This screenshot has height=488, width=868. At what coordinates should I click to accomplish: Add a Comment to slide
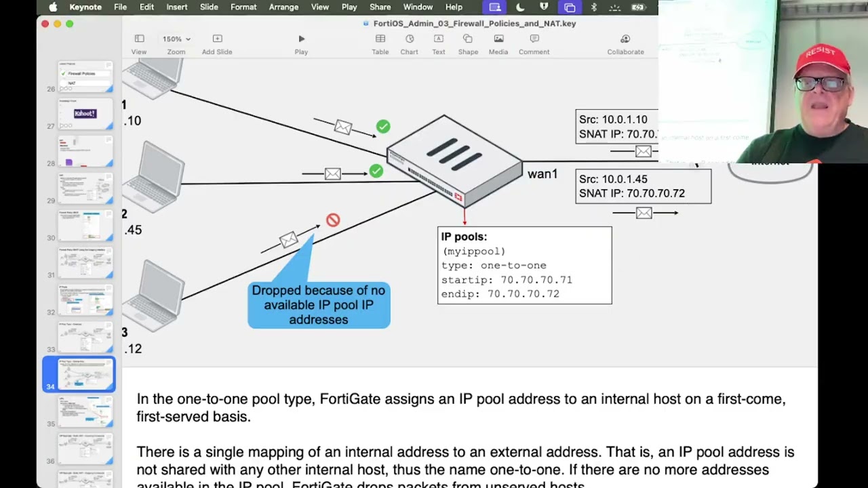pos(534,45)
